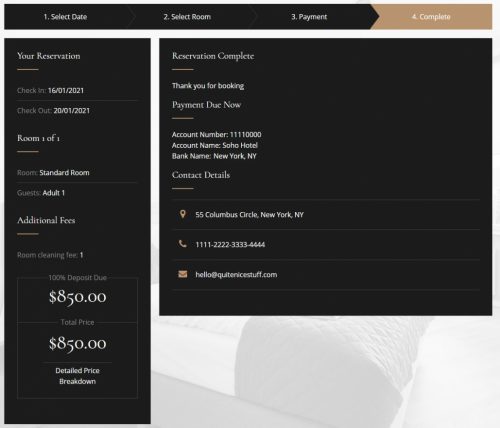The height and width of the screenshot is (428, 500).
Task: Open Detailed Price Breakdown
Action: pos(77,376)
